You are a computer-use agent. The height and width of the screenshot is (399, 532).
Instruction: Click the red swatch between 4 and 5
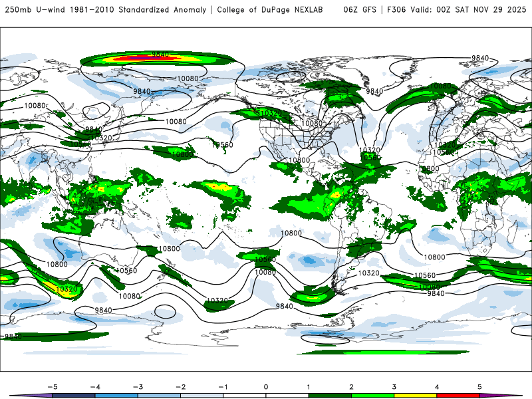(458, 396)
